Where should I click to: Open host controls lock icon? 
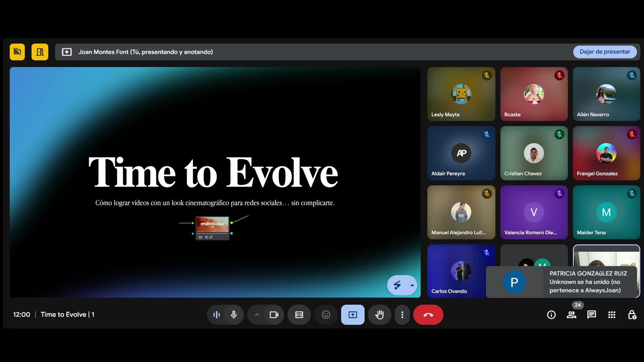tap(632, 315)
